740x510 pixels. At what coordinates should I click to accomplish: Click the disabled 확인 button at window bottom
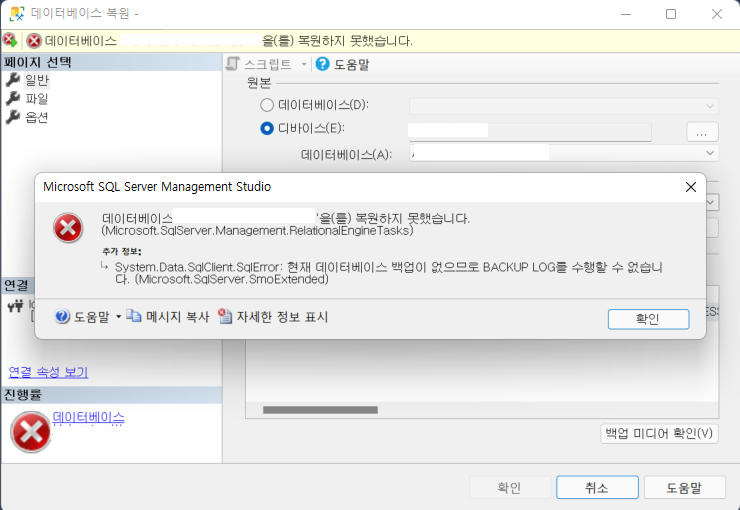tap(510, 487)
